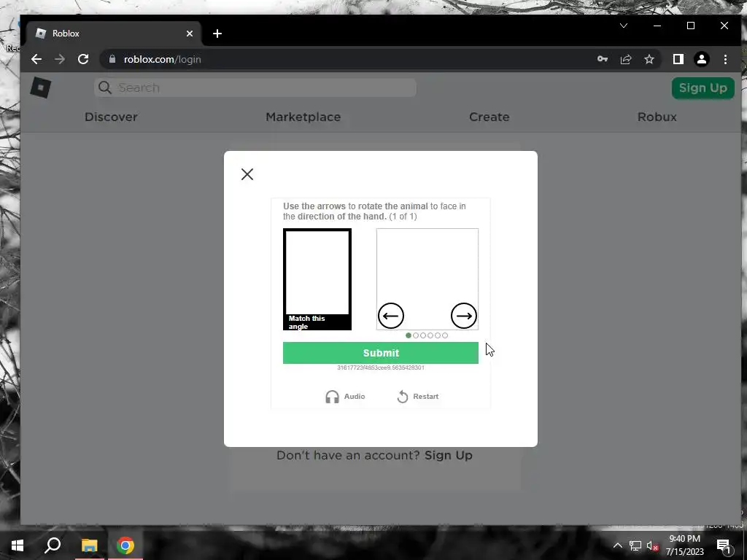Open the Windows Start menu
Viewport: 747px width, 560px height.
18,545
